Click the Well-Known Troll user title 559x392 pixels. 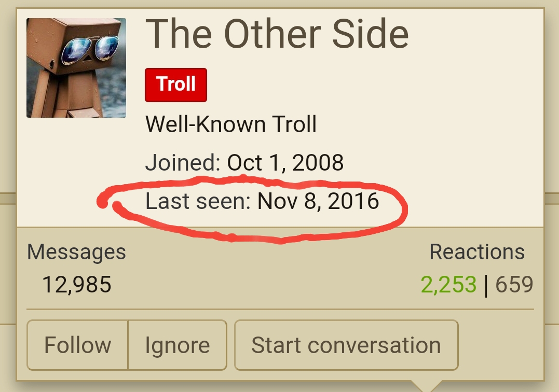[x=231, y=124]
